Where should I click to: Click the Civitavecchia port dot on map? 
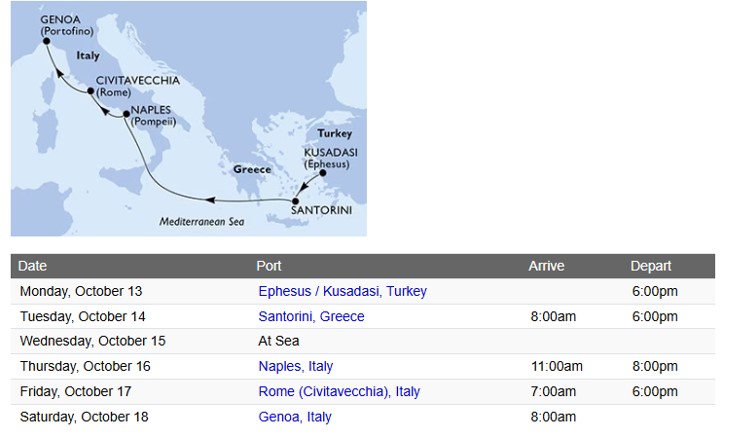(x=91, y=92)
